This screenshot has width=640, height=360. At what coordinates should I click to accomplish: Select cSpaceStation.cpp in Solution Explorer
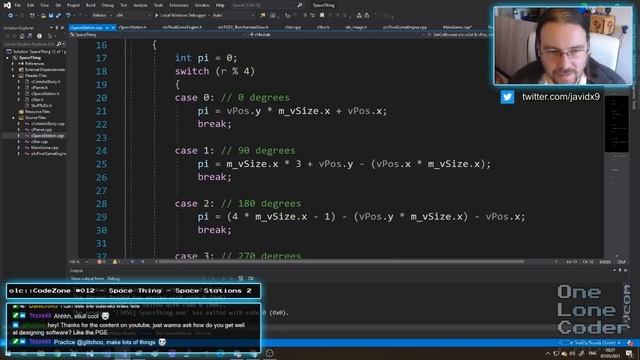tap(47, 136)
